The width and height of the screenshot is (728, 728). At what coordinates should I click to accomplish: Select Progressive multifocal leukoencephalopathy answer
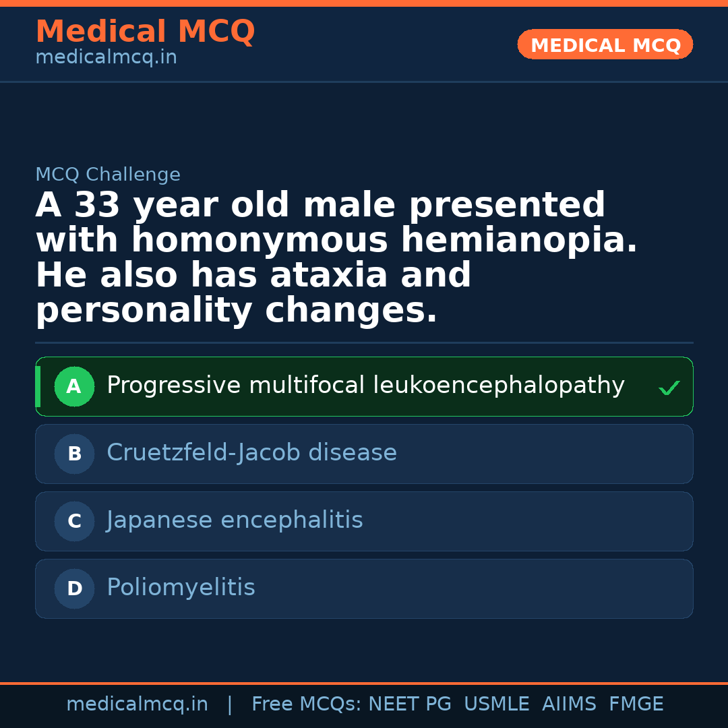pos(365,386)
